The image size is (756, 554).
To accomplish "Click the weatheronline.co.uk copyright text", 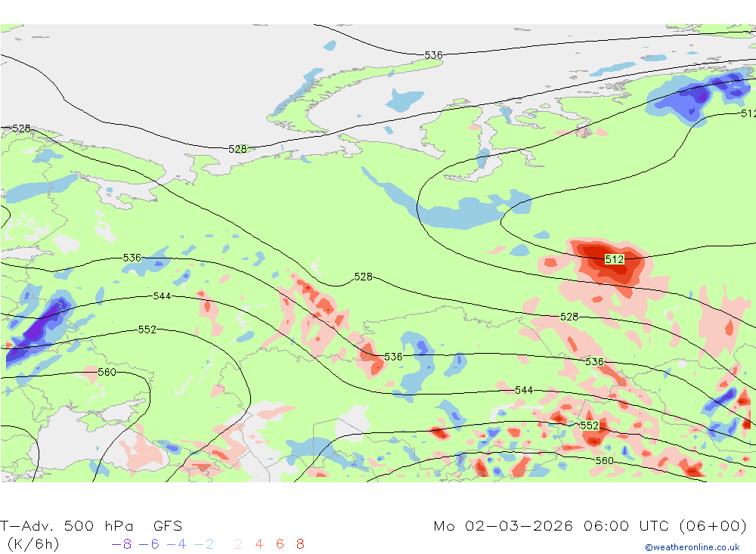I will point(692,547).
